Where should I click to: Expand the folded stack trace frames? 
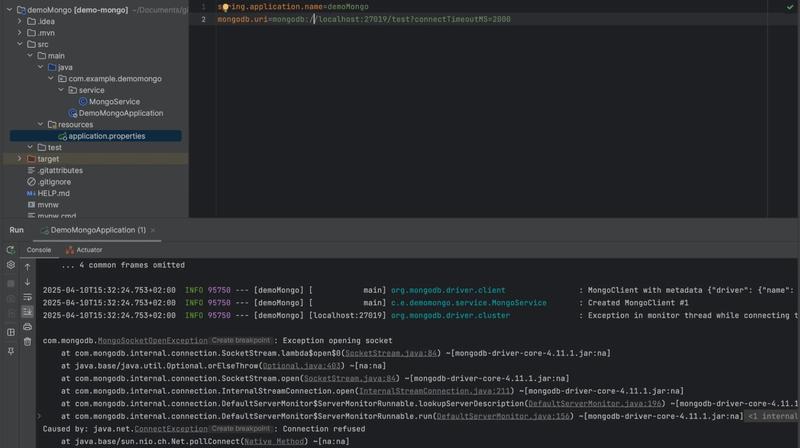(39, 415)
